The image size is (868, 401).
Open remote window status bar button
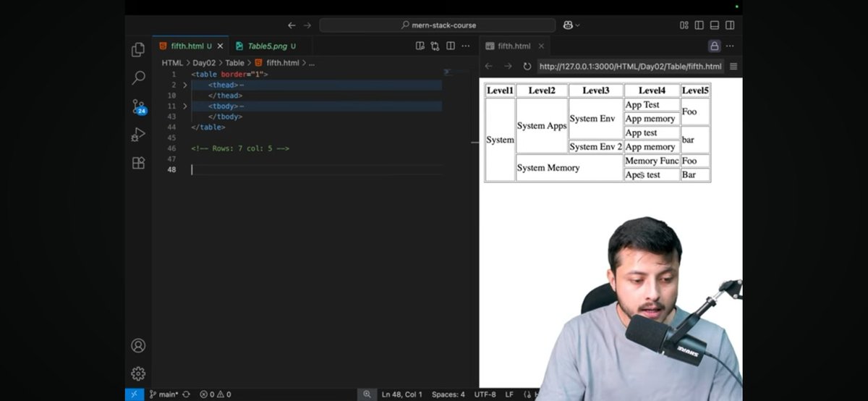click(x=135, y=394)
